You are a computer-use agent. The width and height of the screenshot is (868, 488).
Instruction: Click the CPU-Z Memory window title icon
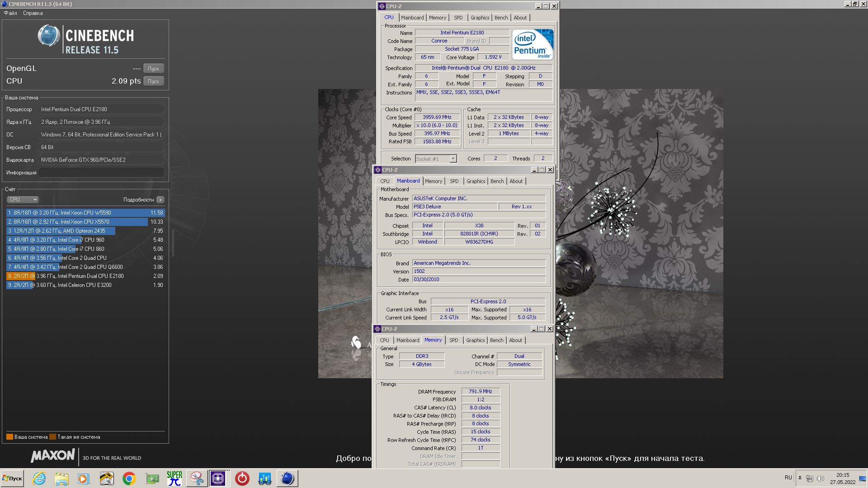(377, 329)
